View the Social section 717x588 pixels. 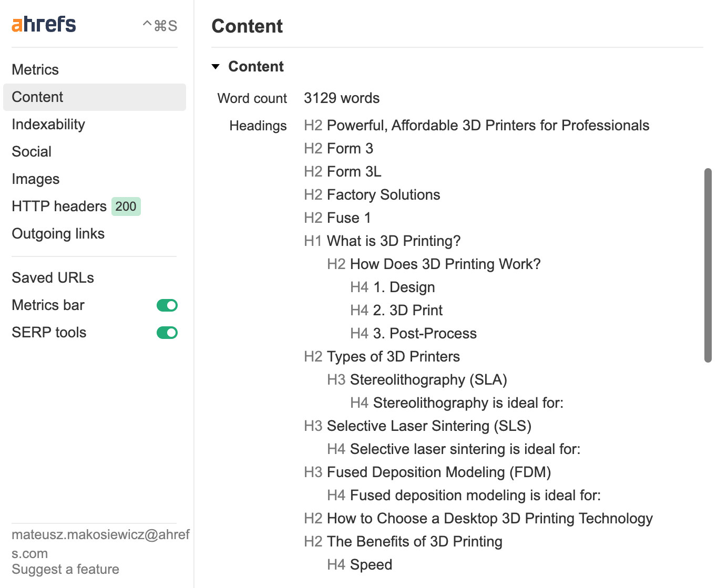click(32, 151)
